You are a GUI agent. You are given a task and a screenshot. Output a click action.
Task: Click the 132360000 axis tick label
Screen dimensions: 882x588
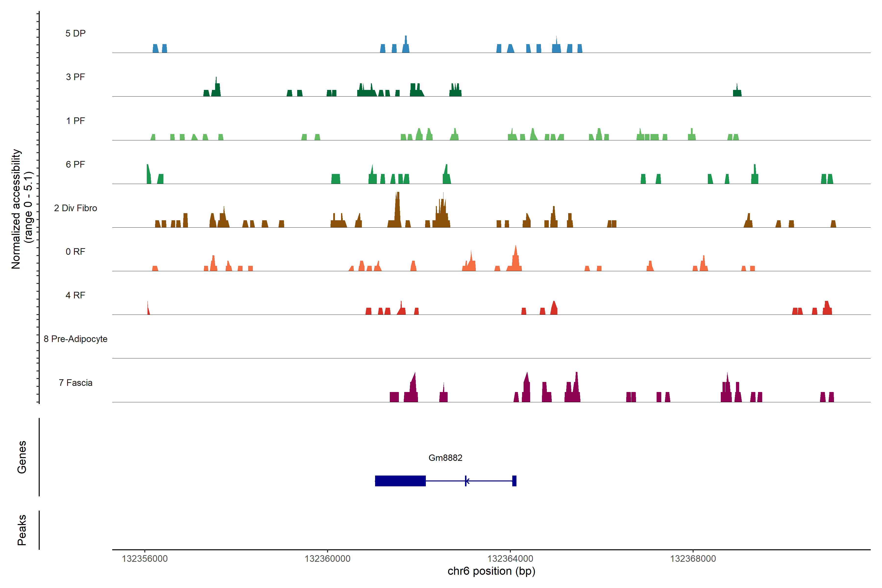point(327,558)
